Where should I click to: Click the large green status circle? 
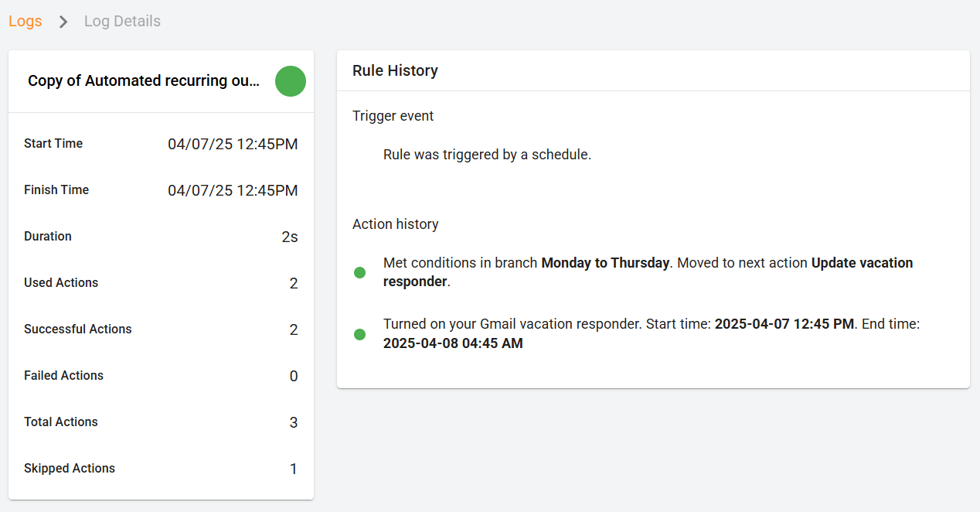(x=291, y=81)
